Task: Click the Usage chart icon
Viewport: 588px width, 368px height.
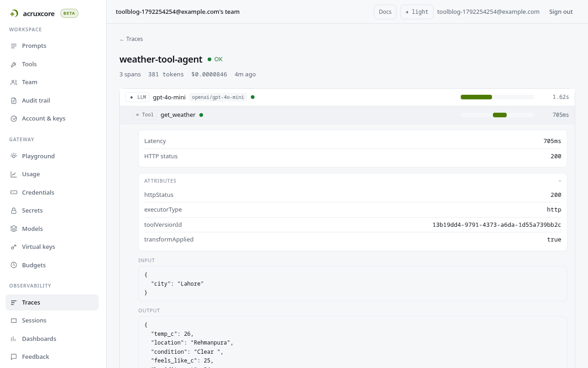Action: point(14,174)
